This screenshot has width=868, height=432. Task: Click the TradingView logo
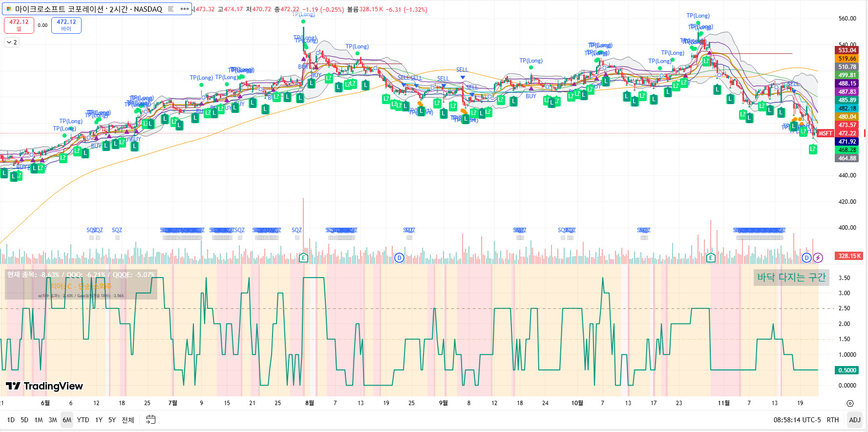[x=44, y=386]
